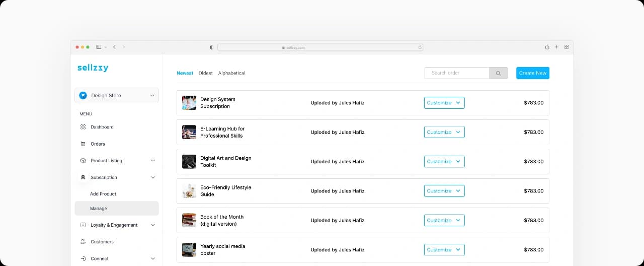Open Dashboard icon in sidebar
644x266 pixels.
[83, 127]
